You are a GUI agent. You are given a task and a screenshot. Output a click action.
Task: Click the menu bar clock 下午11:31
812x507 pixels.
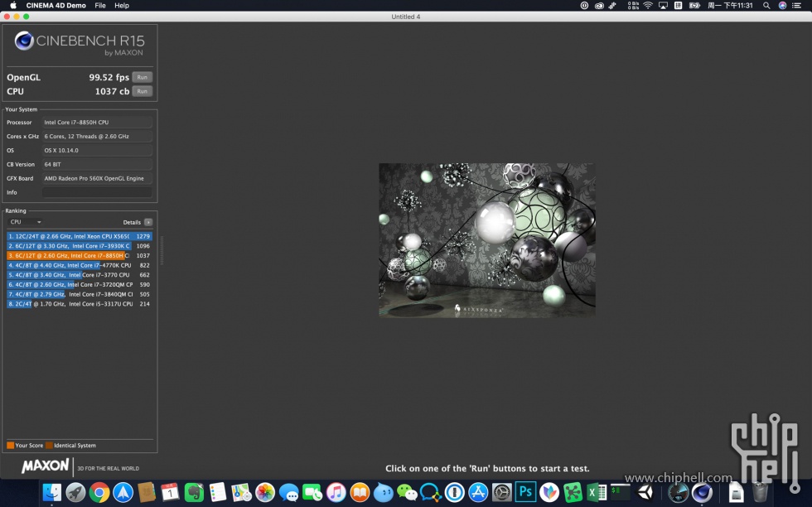click(730, 5)
